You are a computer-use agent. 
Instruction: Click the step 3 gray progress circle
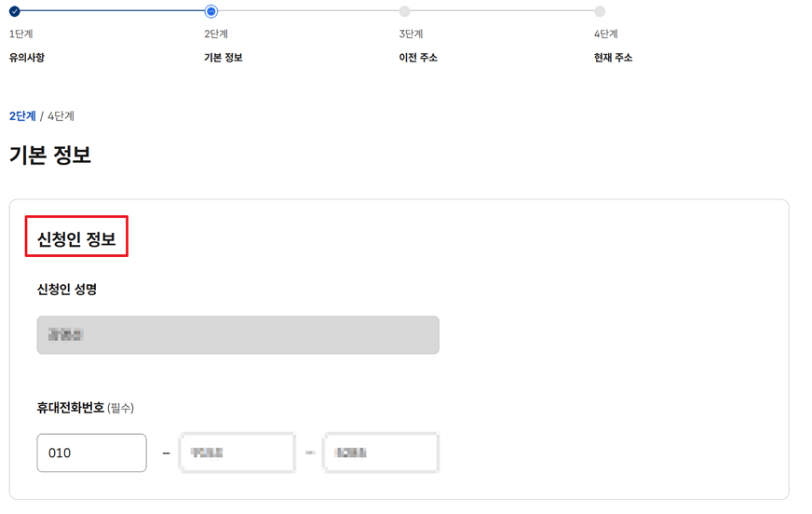(405, 11)
